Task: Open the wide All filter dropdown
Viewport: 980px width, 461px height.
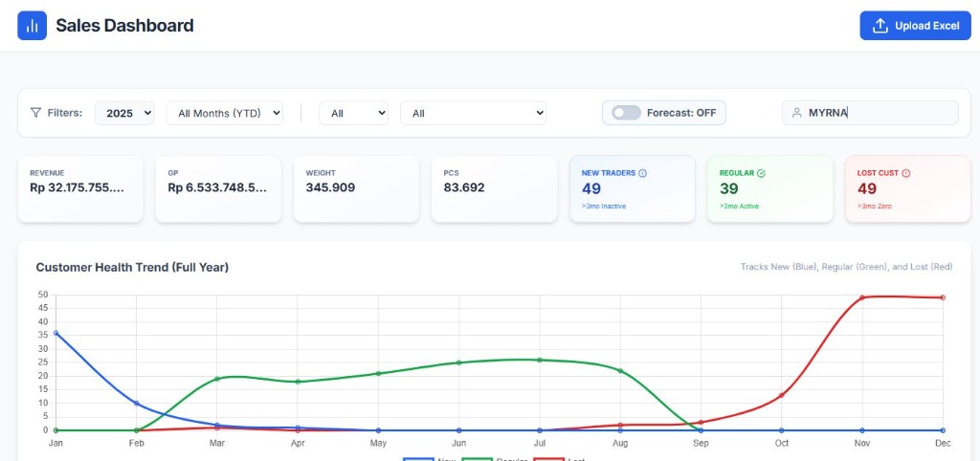Action: 473,113
